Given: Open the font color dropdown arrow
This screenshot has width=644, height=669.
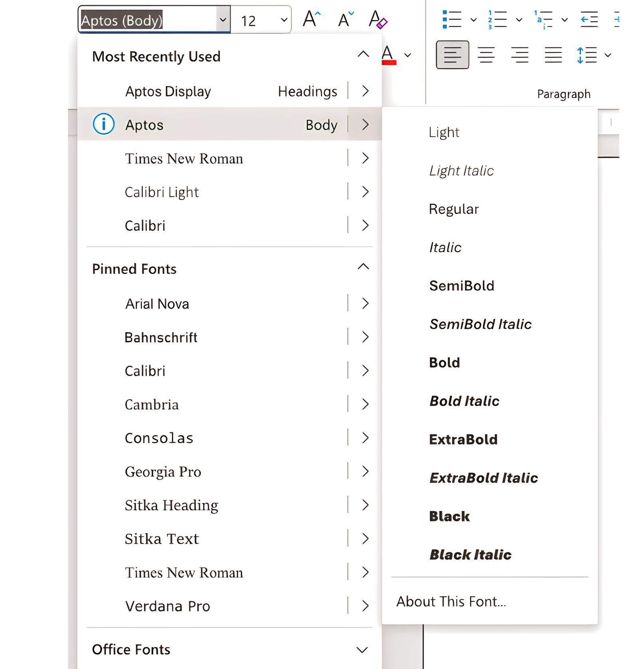Looking at the screenshot, I should pyautogui.click(x=408, y=55).
